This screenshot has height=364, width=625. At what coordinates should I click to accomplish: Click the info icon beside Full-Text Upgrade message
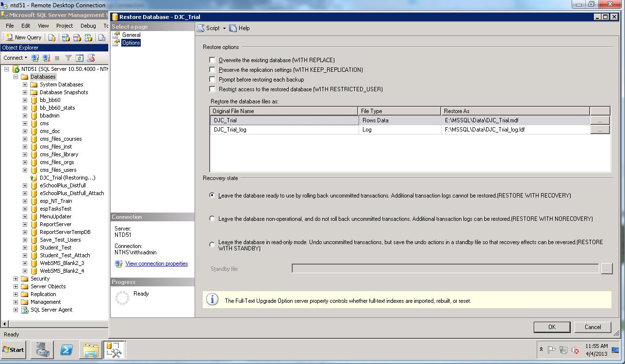pyautogui.click(x=212, y=299)
